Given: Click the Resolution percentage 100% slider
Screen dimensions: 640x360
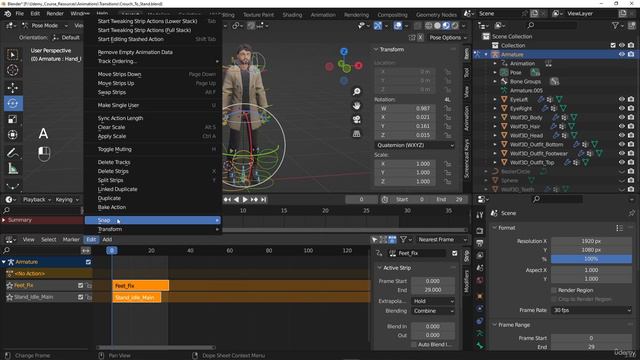Looking at the screenshot, I should (x=591, y=259).
